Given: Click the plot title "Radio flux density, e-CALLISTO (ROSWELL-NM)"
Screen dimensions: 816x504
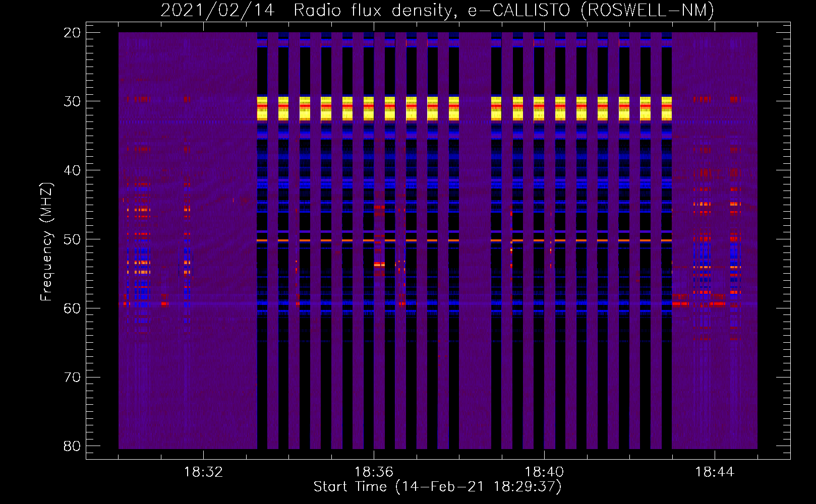Looking at the screenshot, I should [x=504, y=10].
